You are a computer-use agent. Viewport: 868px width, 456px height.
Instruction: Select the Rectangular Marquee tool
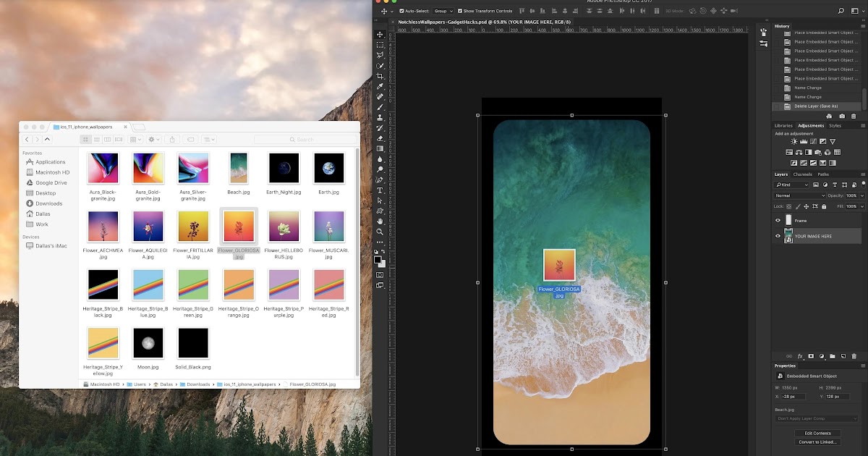click(380, 45)
